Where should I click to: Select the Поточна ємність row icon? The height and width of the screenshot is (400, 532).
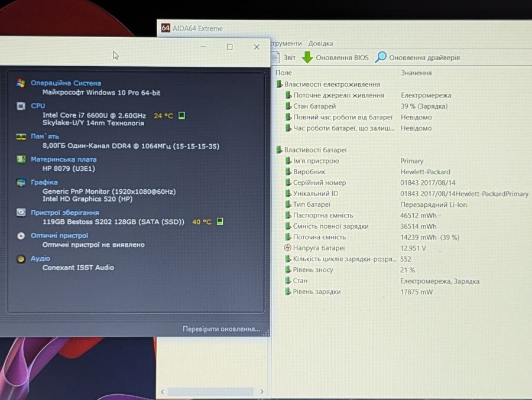[x=288, y=237]
